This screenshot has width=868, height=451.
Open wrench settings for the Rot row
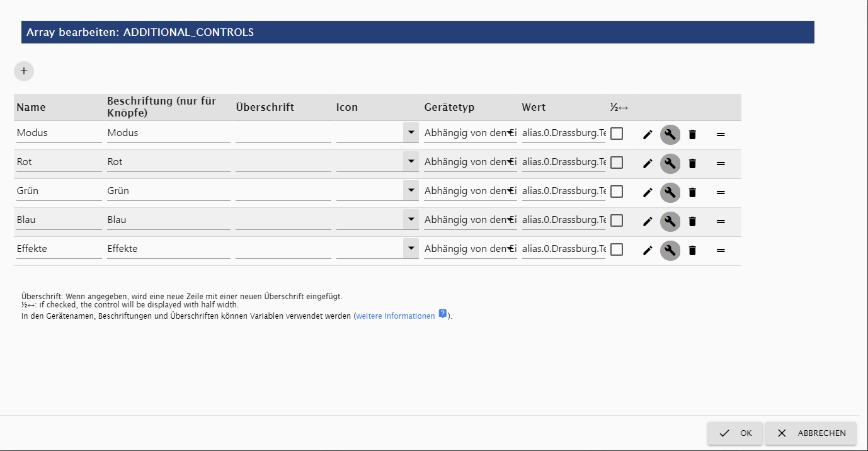click(x=670, y=164)
